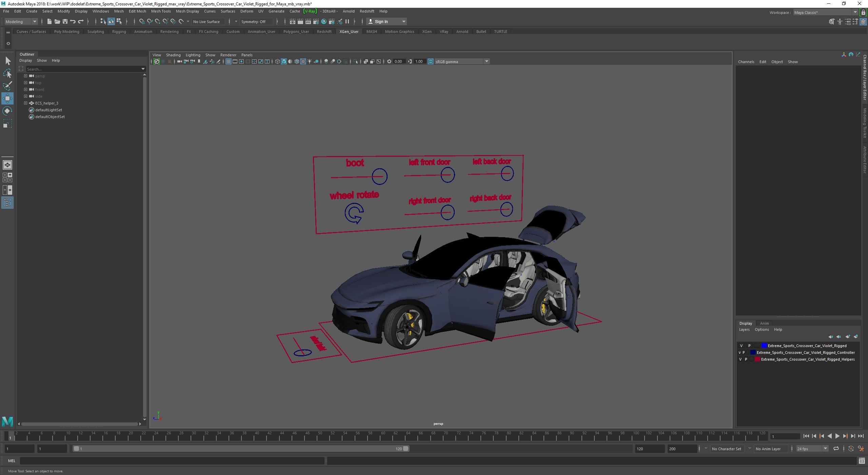This screenshot has width=868, height=475.
Task: Select the Move tool in toolbar
Action: point(8,98)
